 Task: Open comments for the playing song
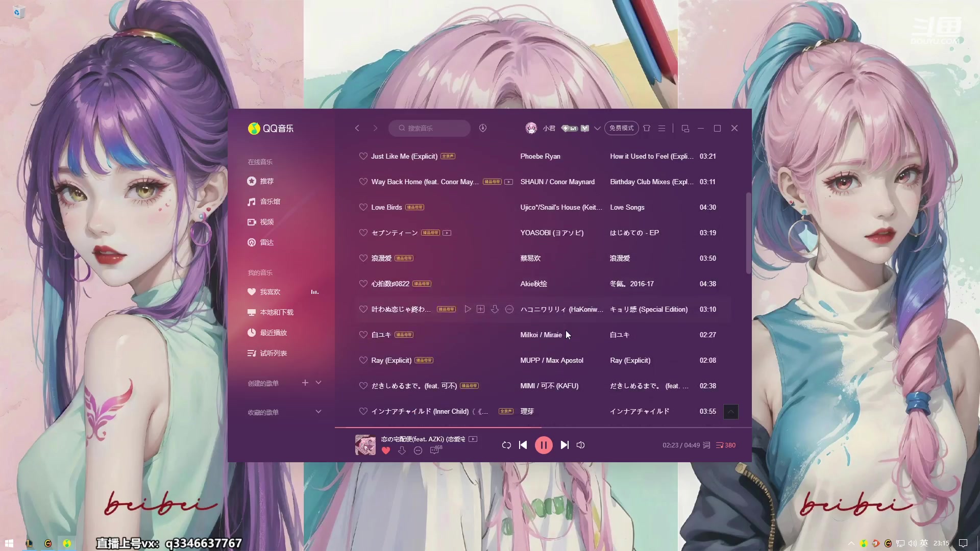point(434,450)
